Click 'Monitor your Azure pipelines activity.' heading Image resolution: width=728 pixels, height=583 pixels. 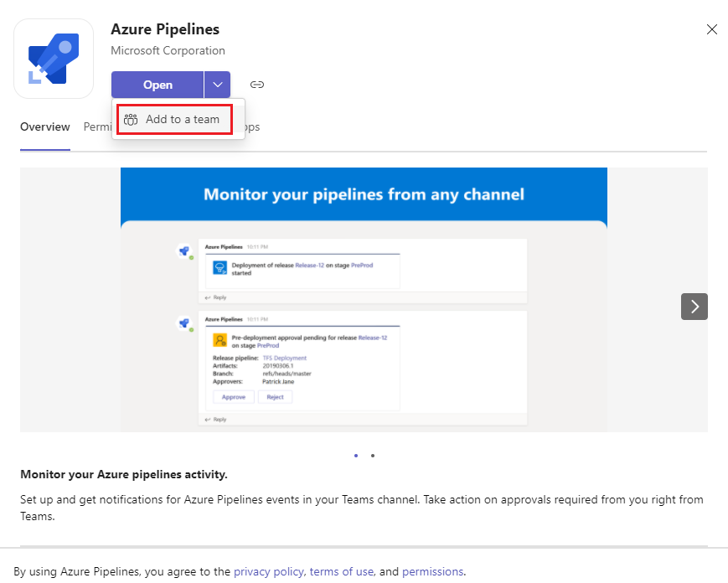point(124,474)
